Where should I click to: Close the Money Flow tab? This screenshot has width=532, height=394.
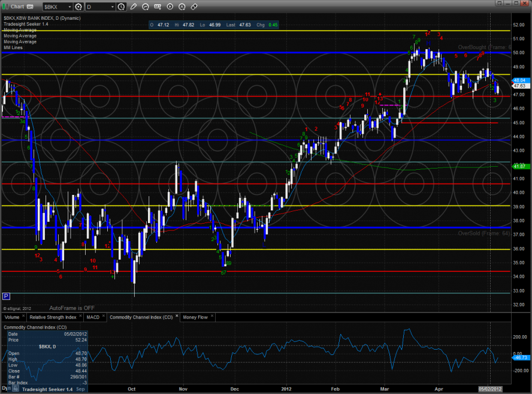[212, 316]
